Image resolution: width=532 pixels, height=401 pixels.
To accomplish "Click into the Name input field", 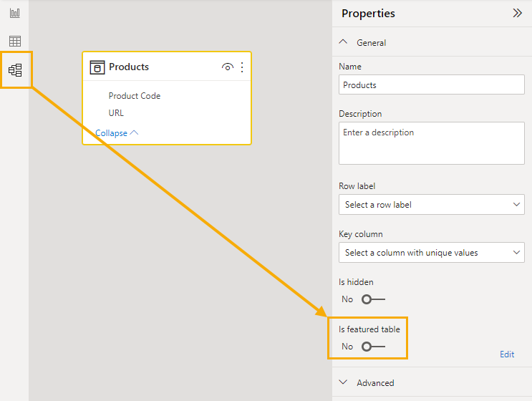I will [x=432, y=84].
